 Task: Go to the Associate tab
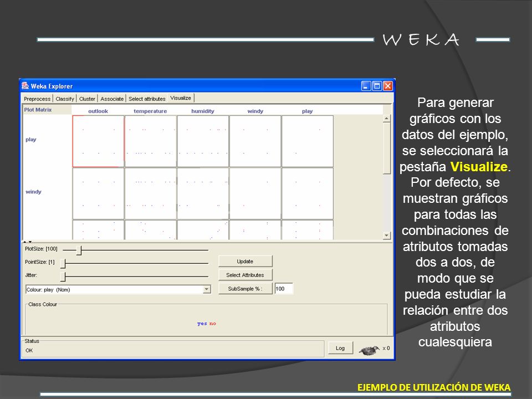[x=112, y=99]
